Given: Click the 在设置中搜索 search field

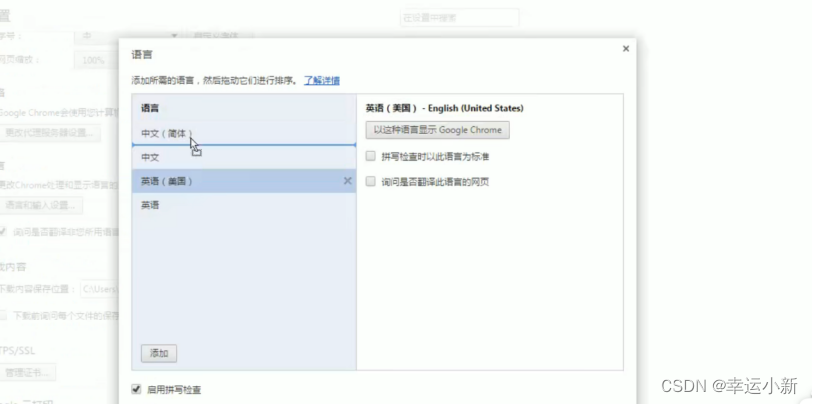Looking at the screenshot, I should point(459,18).
